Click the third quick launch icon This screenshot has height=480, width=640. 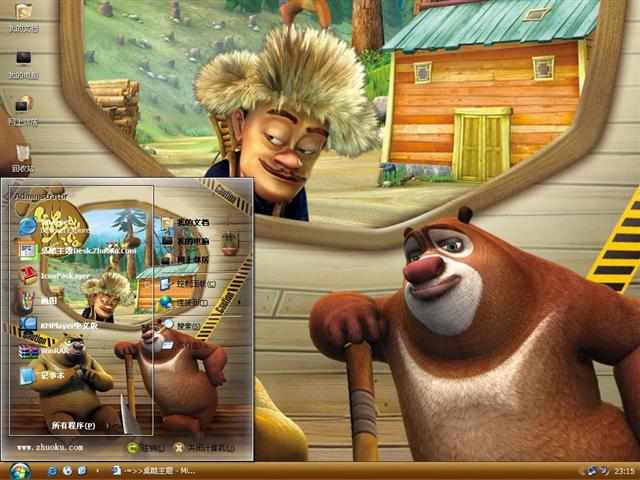(82, 471)
